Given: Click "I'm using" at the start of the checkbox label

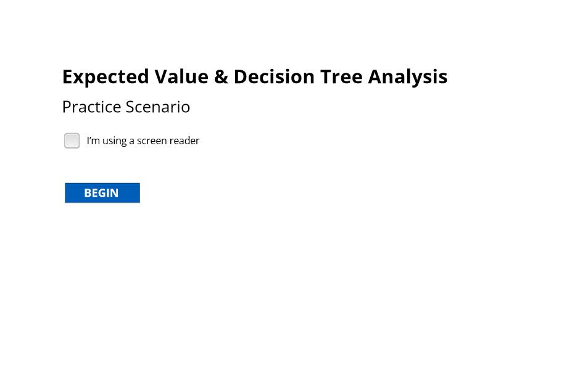Looking at the screenshot, I should (107, 141).
